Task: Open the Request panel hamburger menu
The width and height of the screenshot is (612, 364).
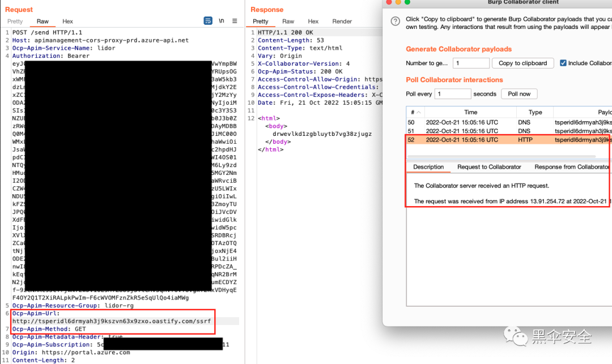Action: pos(235,20)
